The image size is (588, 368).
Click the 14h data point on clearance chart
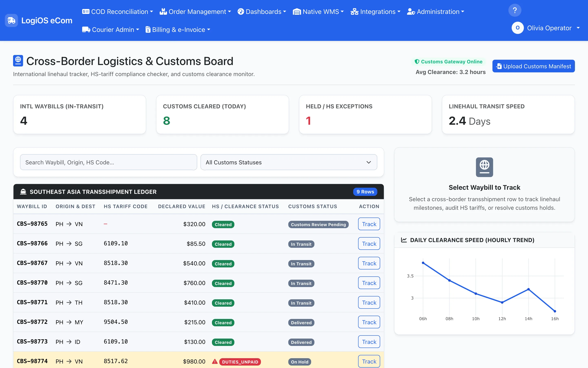click(x=528, y=289)
